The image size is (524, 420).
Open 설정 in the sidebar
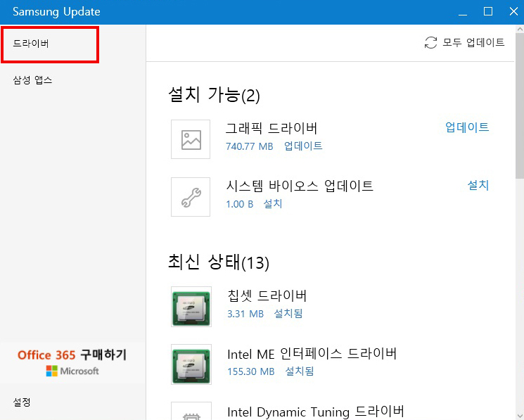[x=22, y=402]
